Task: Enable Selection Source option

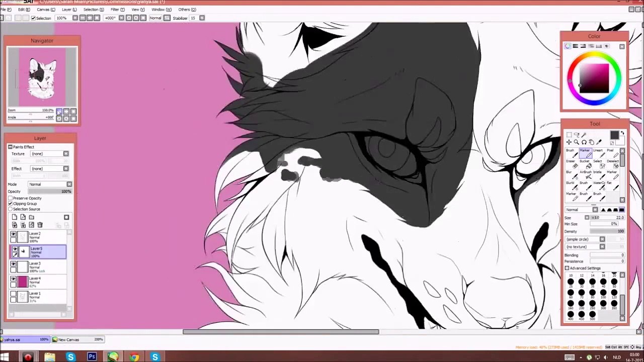Action: pyautogui.click(x=10, y=209)
